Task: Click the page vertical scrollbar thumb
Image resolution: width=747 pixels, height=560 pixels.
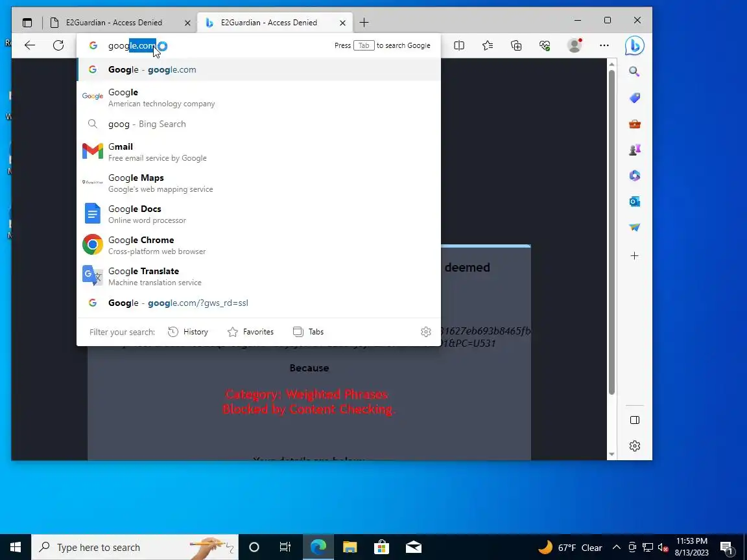Action: click(x=611, y=232)
